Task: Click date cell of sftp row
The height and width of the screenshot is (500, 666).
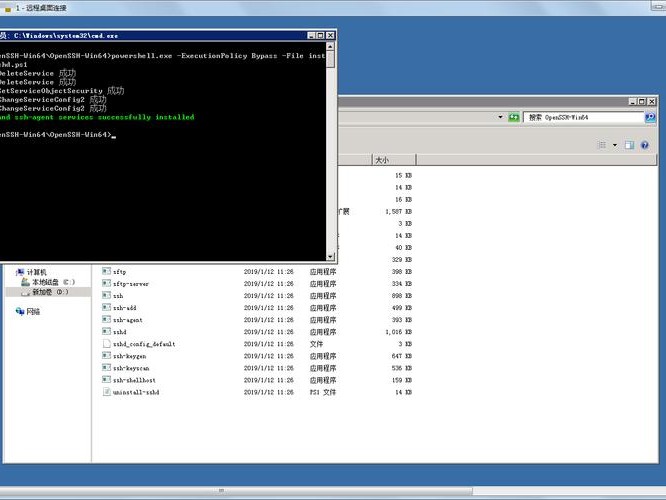Action: [x=268, y=271]
